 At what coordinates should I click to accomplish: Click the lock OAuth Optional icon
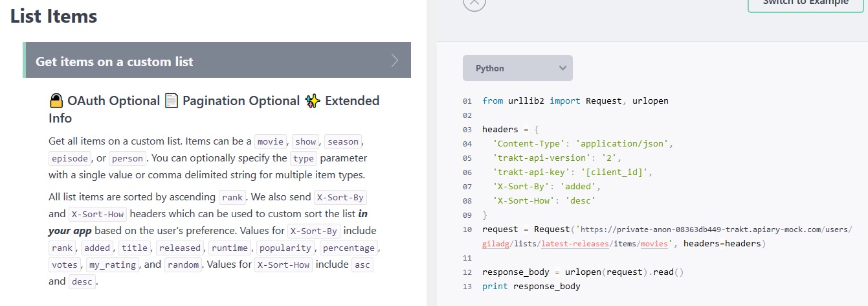56,100
